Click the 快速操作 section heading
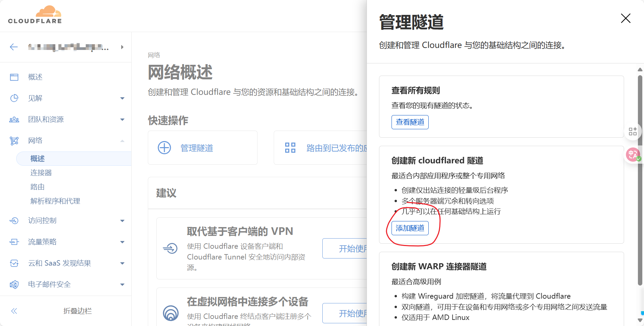The width and height of the screenshot is (644, 326). tap(168, 120)
